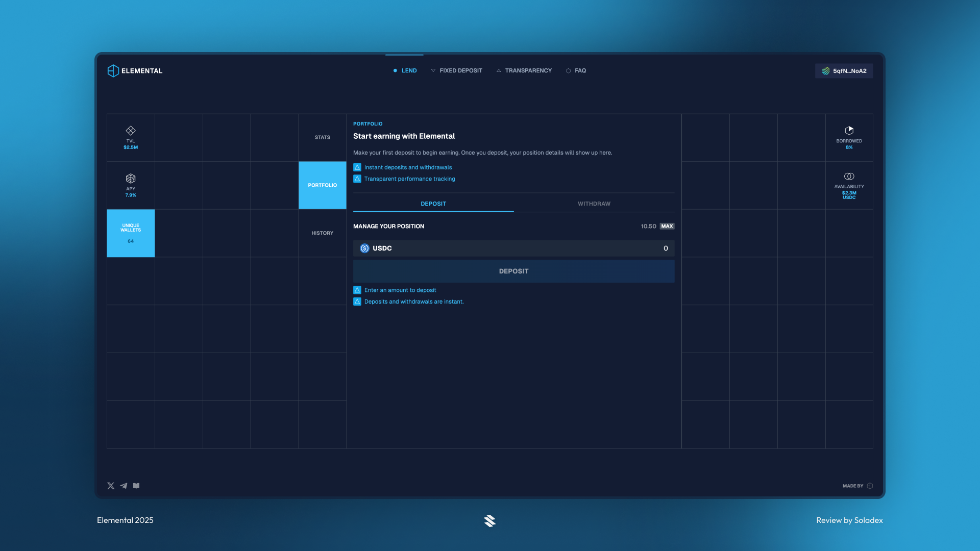The height and width of the screenshot is (551, 980).
Task: Click the Unique Wallets highlighted stat tile
Action: pyautogui.click(x=130, y=233)
